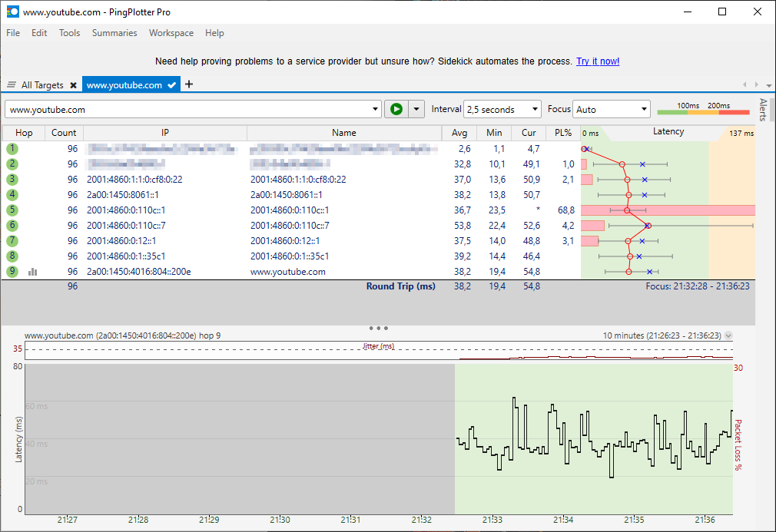Screen dimensions: 776x532
Task: Click the 68,8 packet loss value
Action: pos(565,210)
